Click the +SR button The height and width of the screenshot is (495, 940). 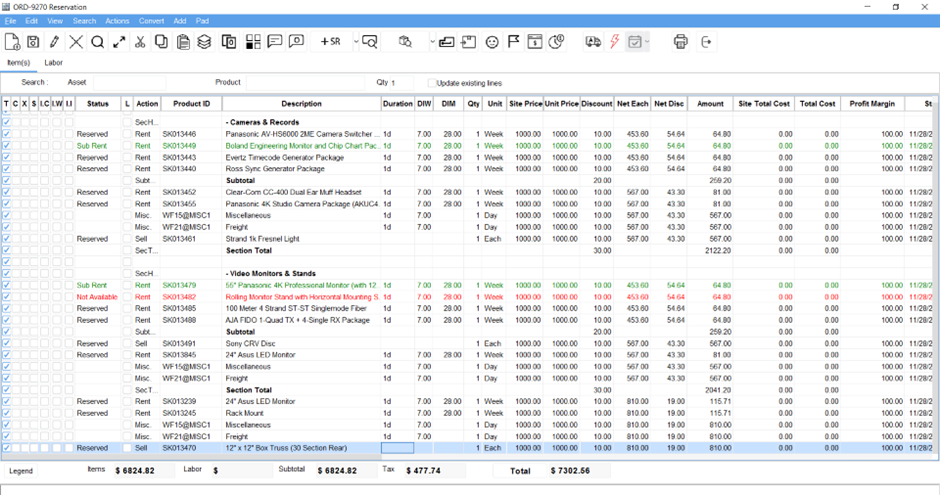pos(330,42)
